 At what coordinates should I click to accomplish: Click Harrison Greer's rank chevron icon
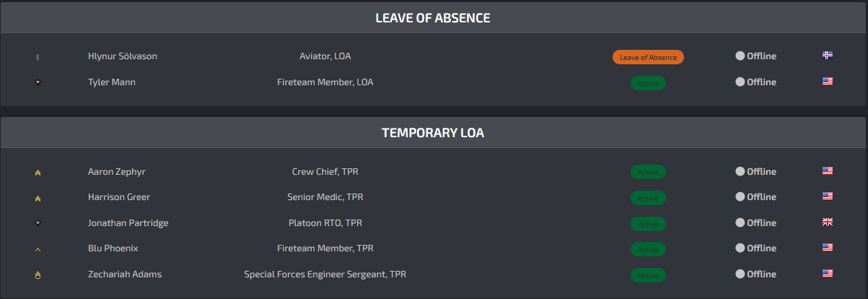[x=38, y=197]
